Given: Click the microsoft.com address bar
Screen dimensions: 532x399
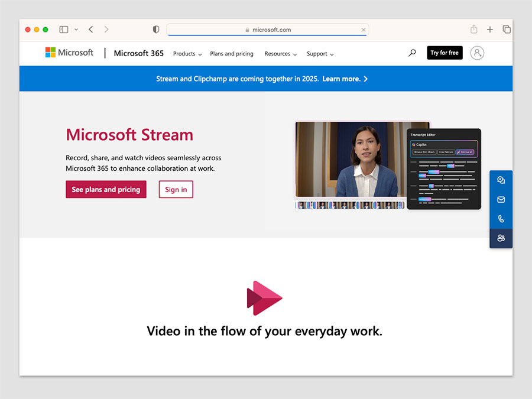Looking at the screenshot, I should [x=268, y=30].
